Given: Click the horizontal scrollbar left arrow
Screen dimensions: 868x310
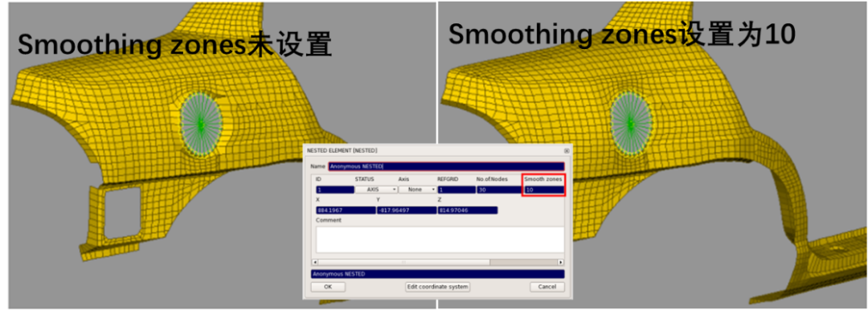Looking at the screenshot, I should coord(315,262).
